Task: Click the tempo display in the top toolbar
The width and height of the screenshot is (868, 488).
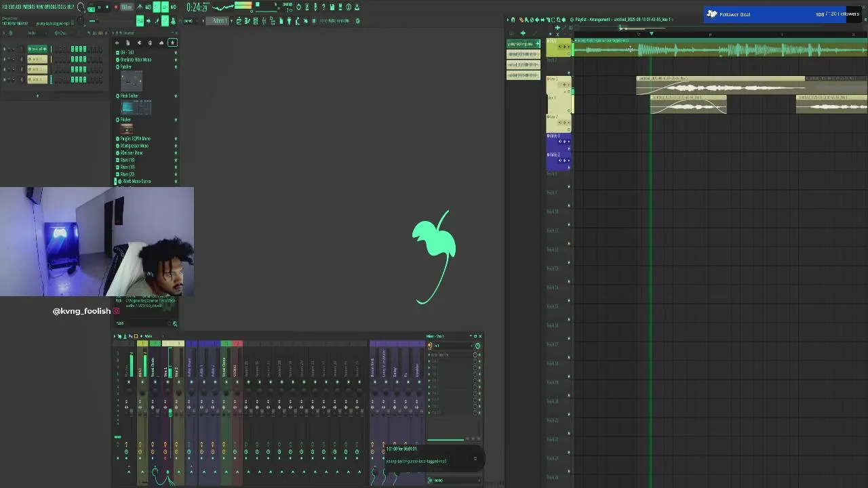Action: [x=127, y=7]
